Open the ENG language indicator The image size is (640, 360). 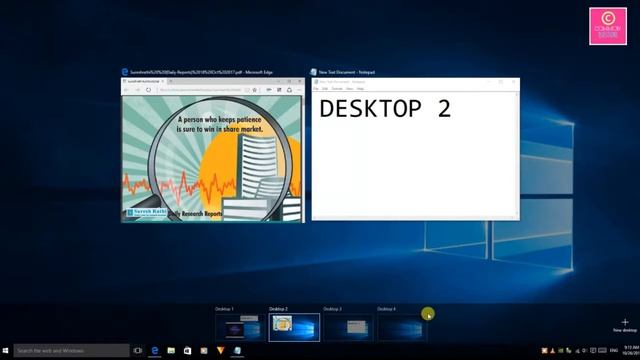coord(614,351)
